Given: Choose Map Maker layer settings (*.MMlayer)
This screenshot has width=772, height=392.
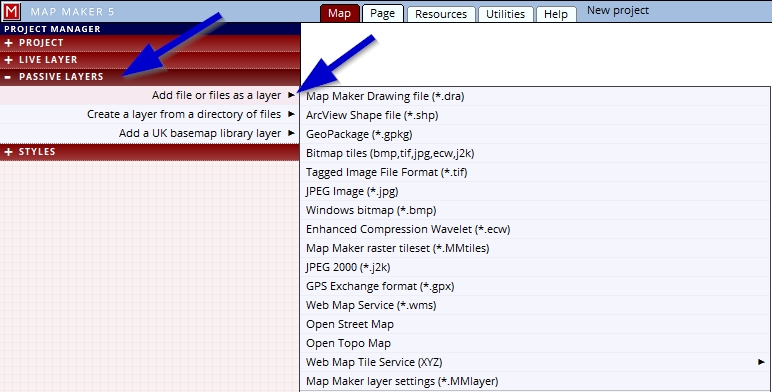Looking at the screenshot, I should pos(535,381).
